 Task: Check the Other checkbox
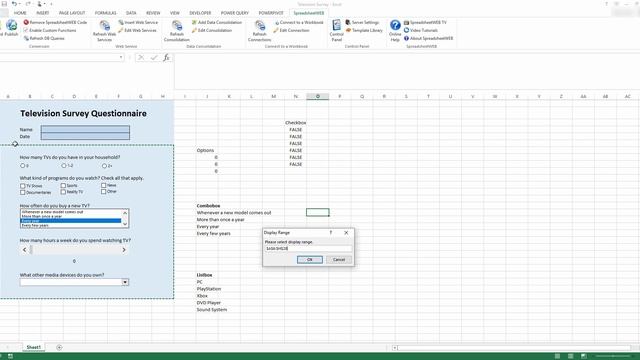click(104, 191)
